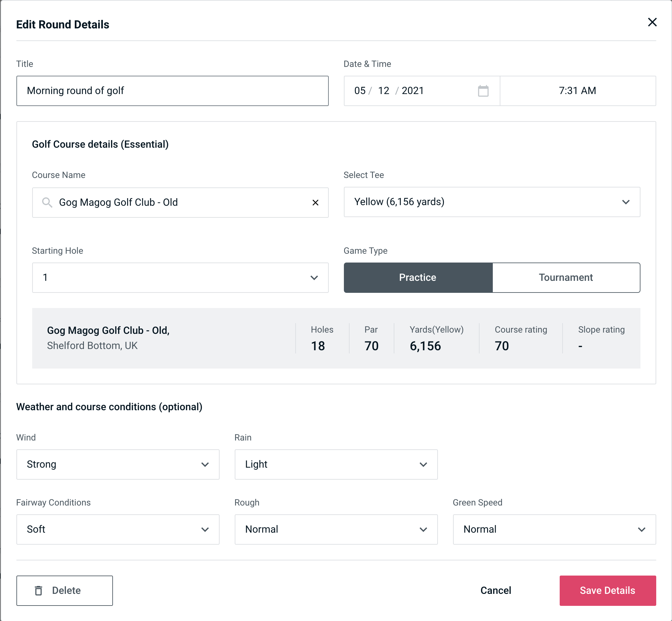Click the Save Details button
Screen dimensions: 672x621
[607, 590]
